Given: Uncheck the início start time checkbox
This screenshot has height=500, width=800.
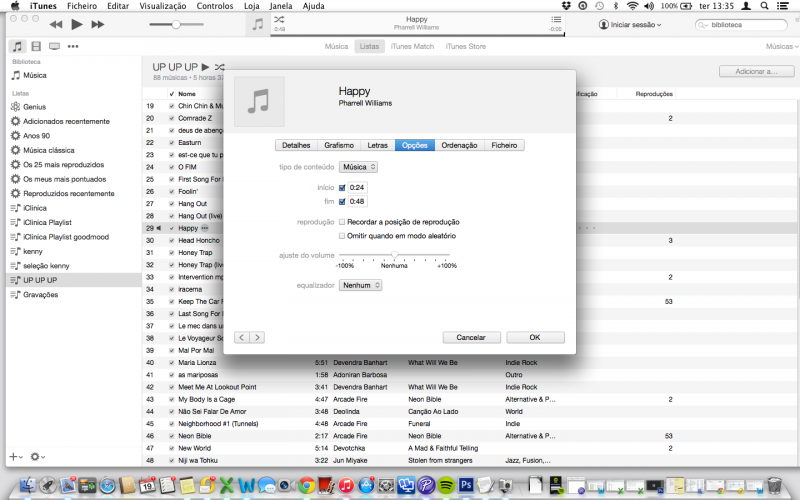Looking at the screenshot, I should pyautogui.click(x=342, y=188).
